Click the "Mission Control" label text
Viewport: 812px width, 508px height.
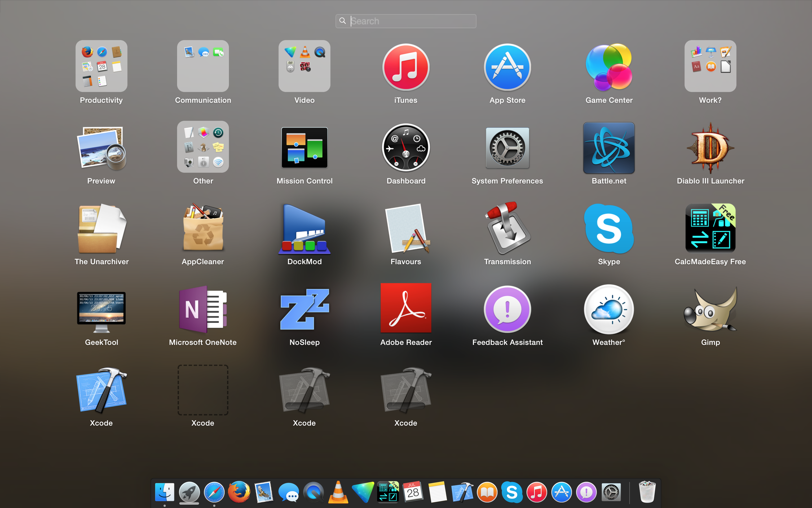(304, 181)
